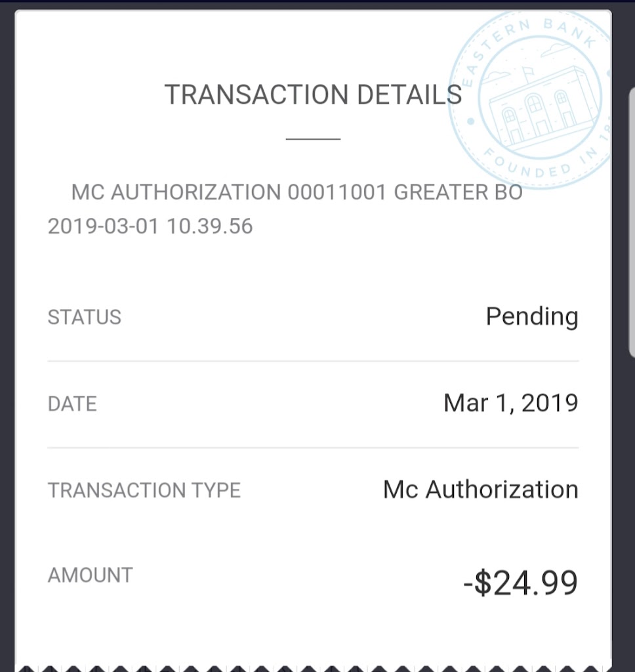This screenshot has width=635, height=672.
Task: Click the short divider under the heading
Action: click(x=313, y=139)
